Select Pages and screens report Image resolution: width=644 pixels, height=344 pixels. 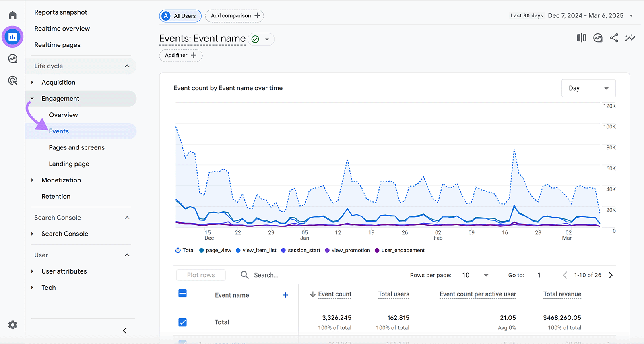click(x=76, y=147)
